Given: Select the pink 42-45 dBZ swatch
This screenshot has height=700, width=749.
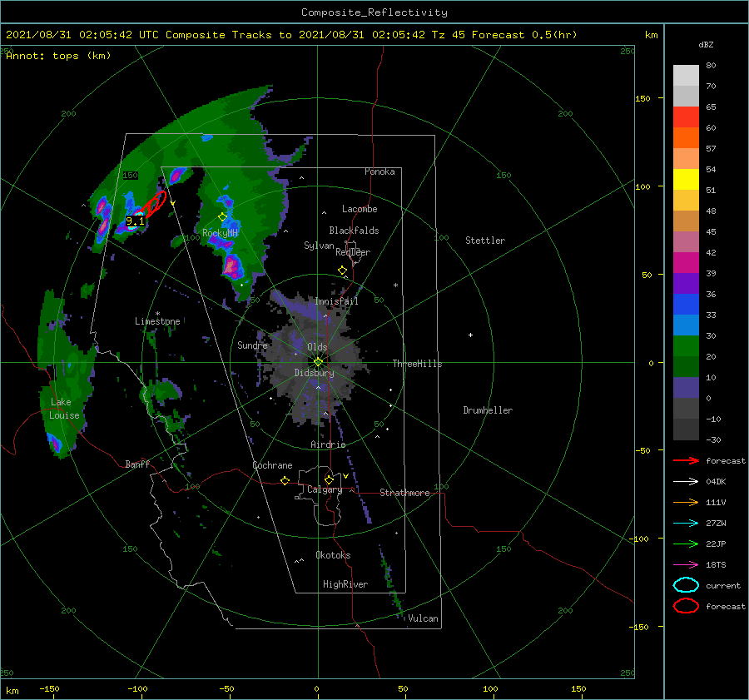Looking at the screenshot, I should pos(686,242).
